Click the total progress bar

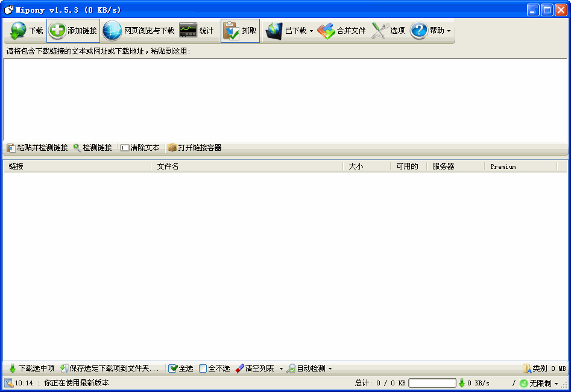[x=432, y=382]
